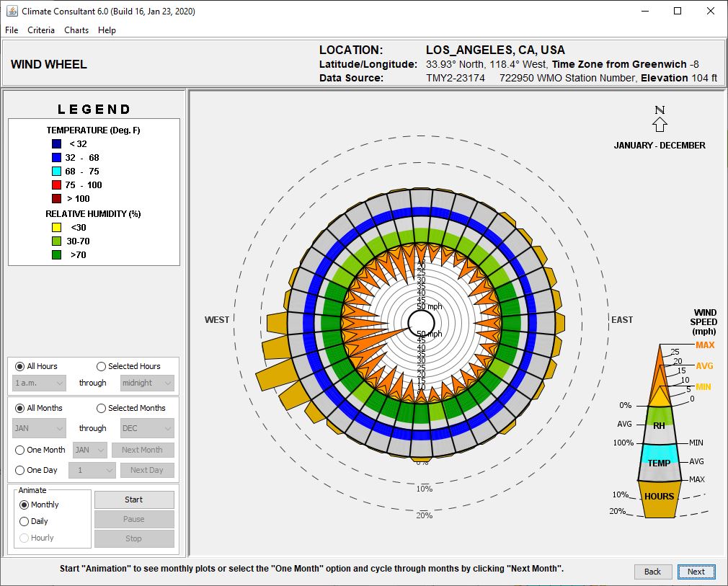The width and height of the screenshot is (728, 586).
Task: Click the yellow HOURS segment in wind key
Action: coord(659,498)
